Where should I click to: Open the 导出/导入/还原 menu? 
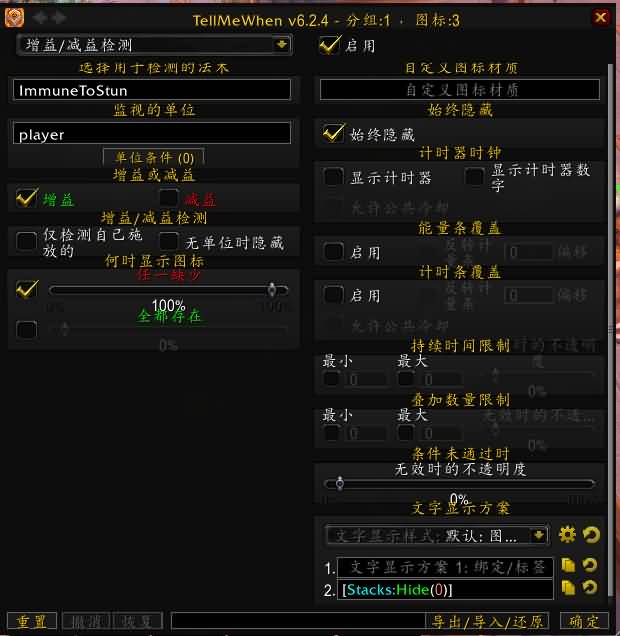pos(487,621)
